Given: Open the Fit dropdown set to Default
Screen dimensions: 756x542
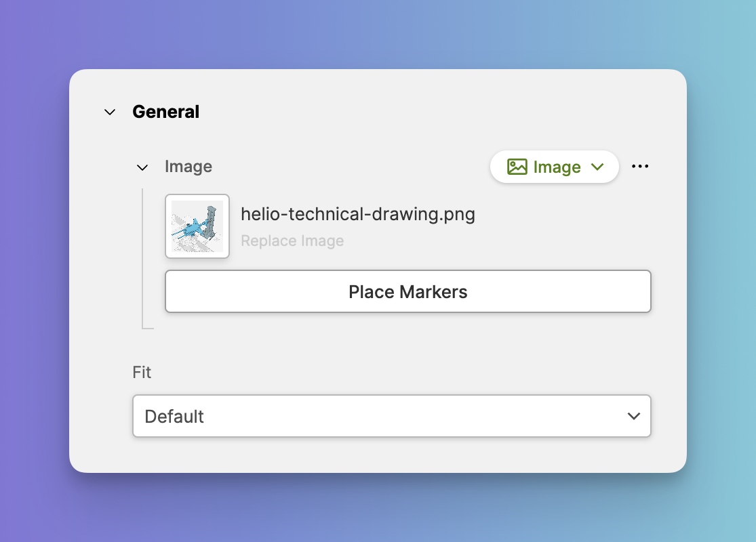Looking at the screenshot, I should point(391,416).
